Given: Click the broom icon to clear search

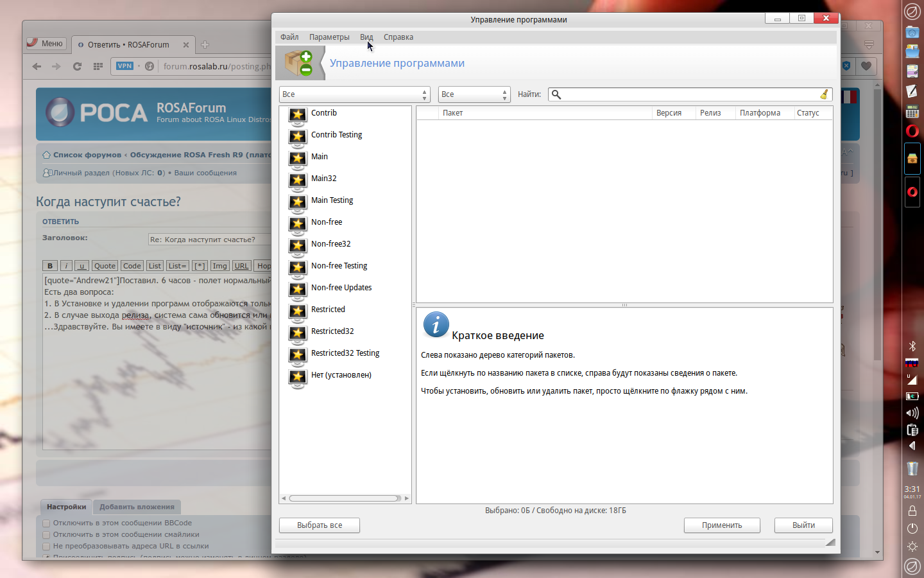Looking at the screenshot, I should tap(824, 94).
